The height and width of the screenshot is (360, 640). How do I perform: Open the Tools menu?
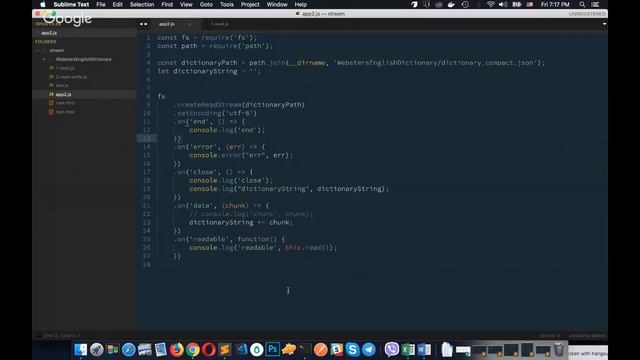[227, 4]
